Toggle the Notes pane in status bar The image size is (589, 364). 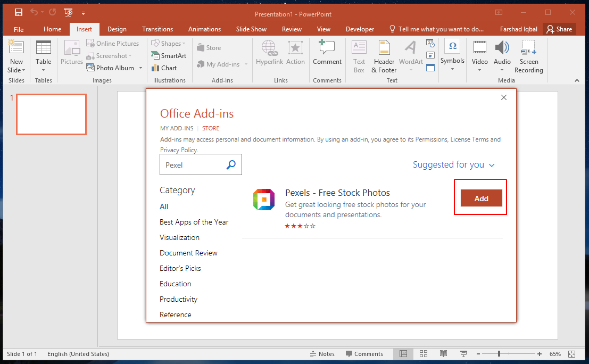pos(322,354)
